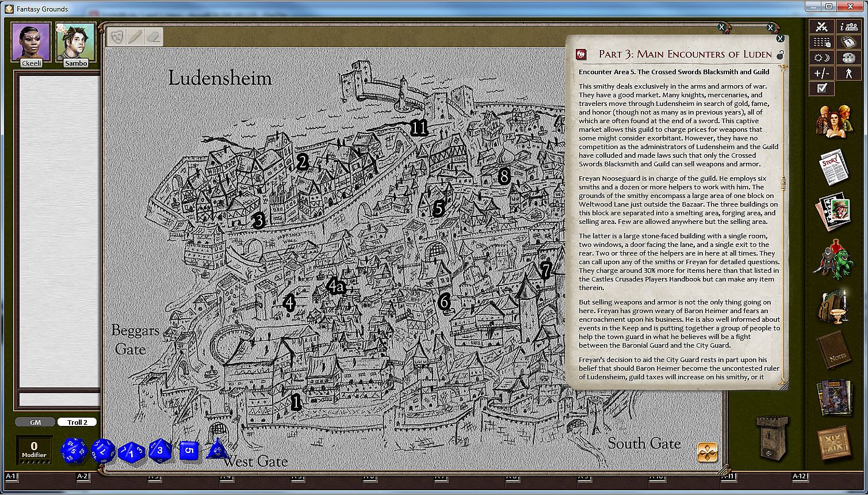The width and height of the screenshot is (868, 495).
Task: Select the mask tool on map toolbar
Action: pyautogui.click(x=117, y=36)
